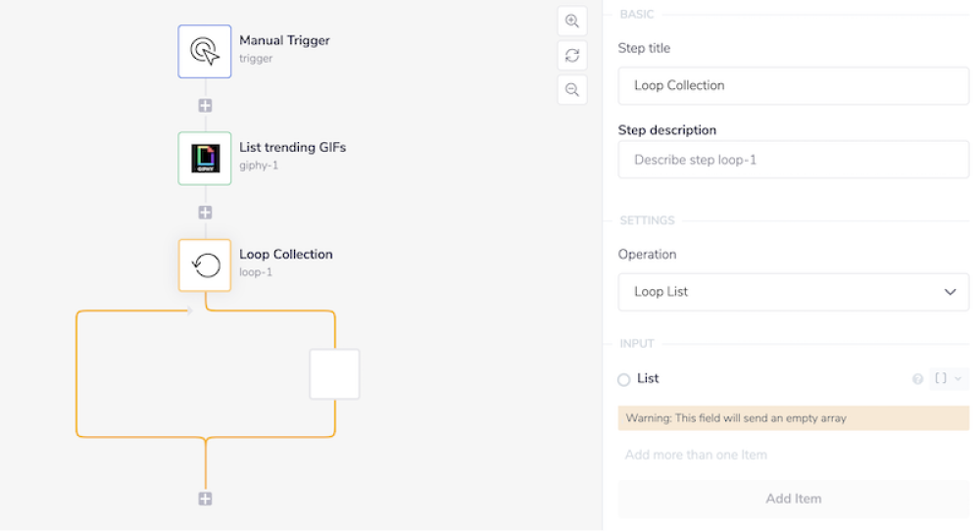Image resolution: width=980 pixels, height=531 pixels.
Task: Click the help icon next to List
Action: (x=918, y=379)
